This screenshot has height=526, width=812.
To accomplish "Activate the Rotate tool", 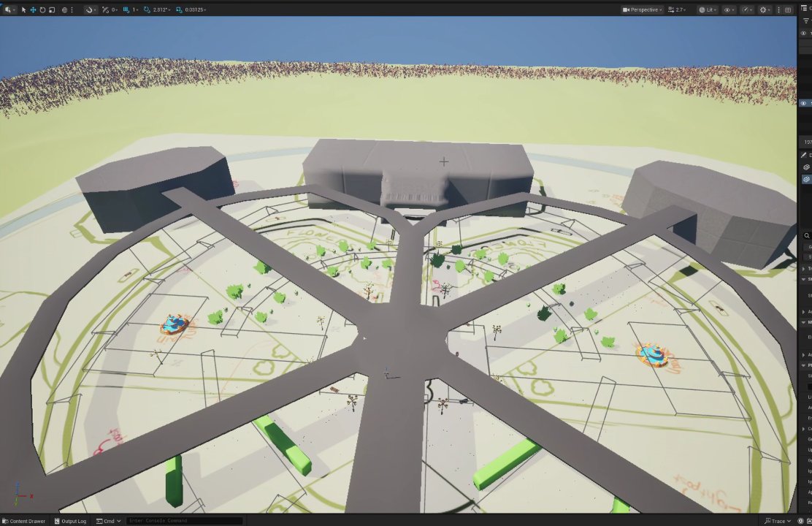I will (x=42, y=9).
